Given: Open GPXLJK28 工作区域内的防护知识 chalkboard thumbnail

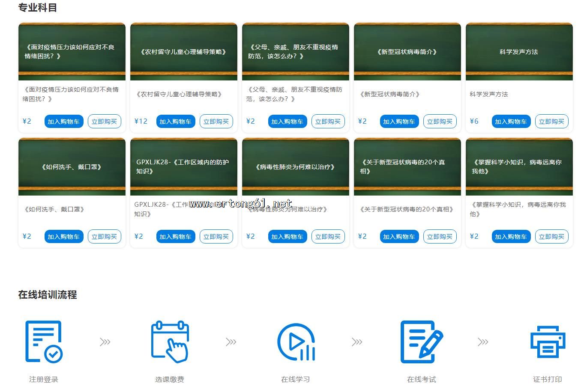Looking at the screenshot, I should coord(184,166).
